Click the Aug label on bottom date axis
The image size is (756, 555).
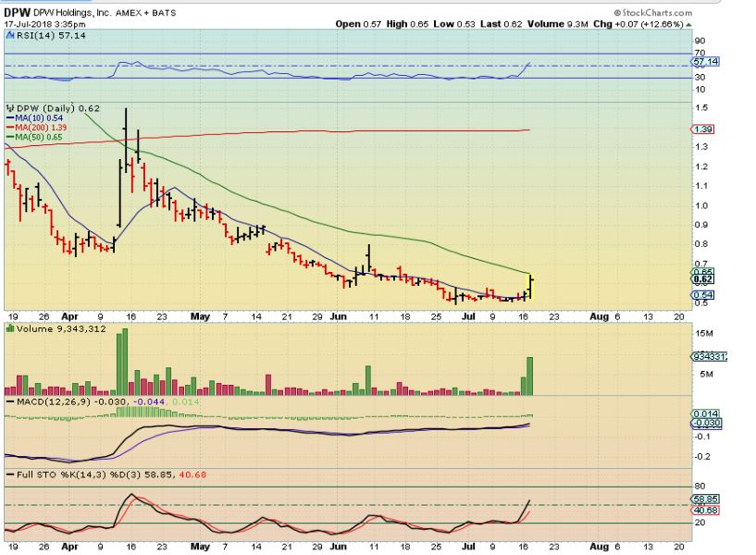pos(600,547)
